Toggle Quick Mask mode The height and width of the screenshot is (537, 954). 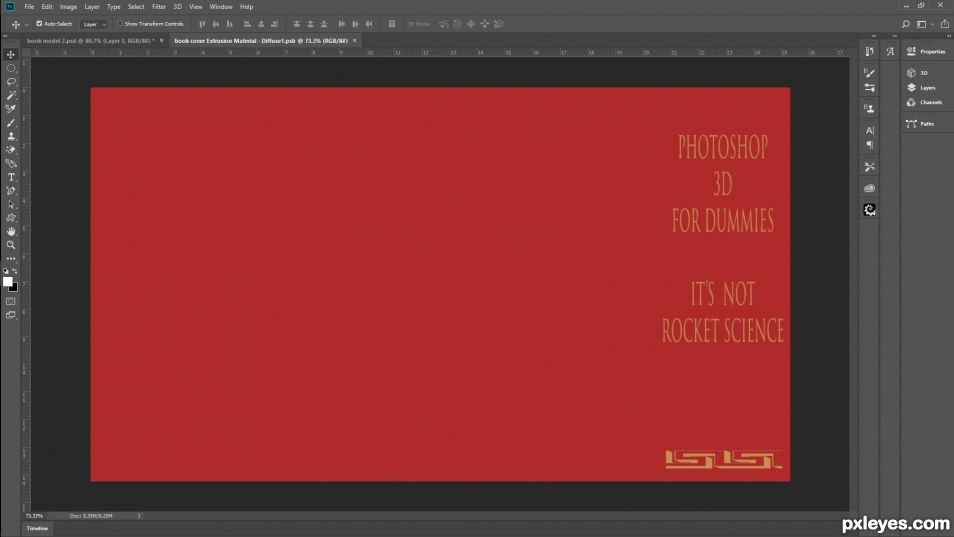coord(11,301)
